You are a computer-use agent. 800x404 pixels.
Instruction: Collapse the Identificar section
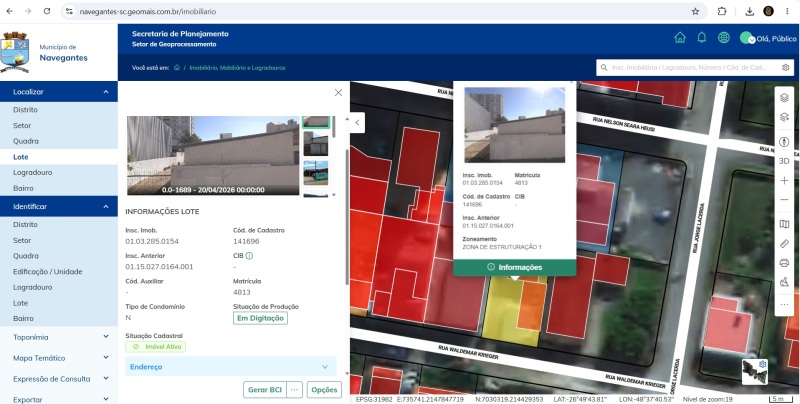[x=59, y=207]
